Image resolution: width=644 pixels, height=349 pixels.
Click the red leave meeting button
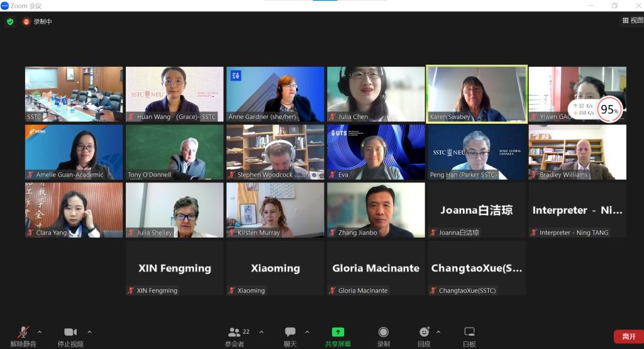click(x=629, y=336)
